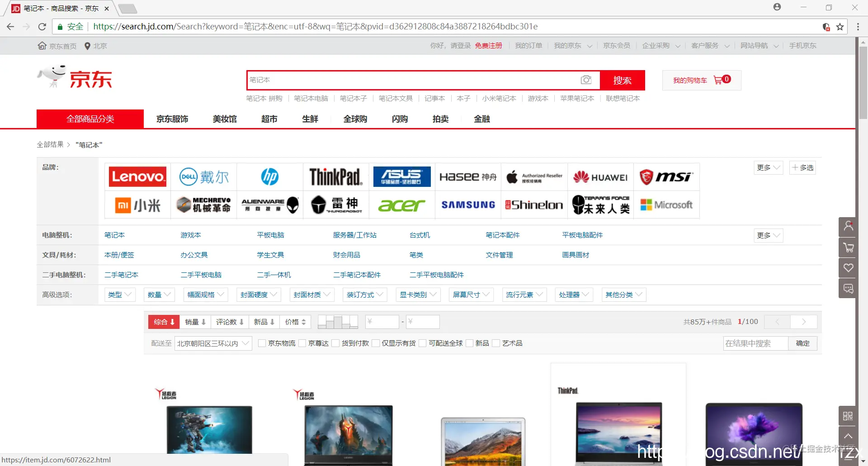868x466 pixels.
Task: Select the Microsoft brand logo
Action: (x=666, y=205)
